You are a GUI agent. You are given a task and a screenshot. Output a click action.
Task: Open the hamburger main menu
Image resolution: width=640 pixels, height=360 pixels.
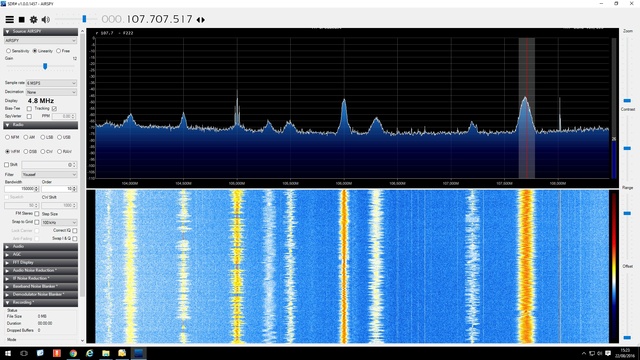point(9,19)
